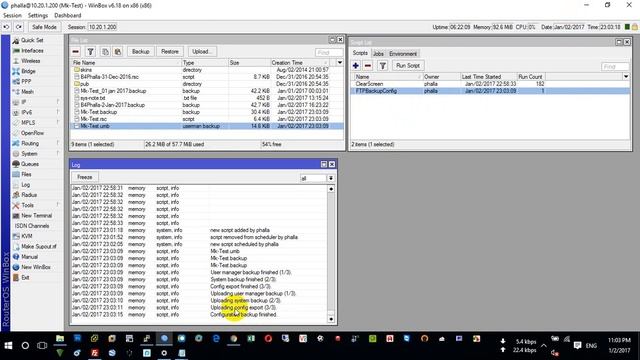The image size is (640, 360).
Task: Open OpenFlow in the sidebar
Action: click(32, 133)
